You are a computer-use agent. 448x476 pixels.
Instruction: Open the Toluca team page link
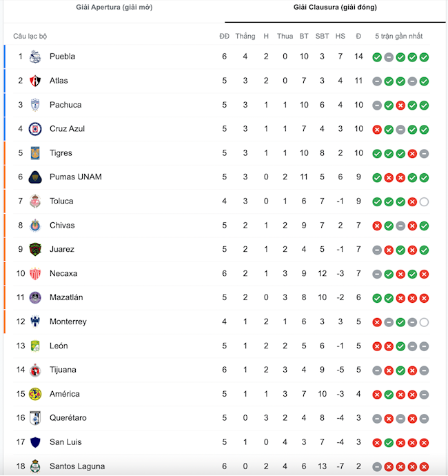coord(61,201)
